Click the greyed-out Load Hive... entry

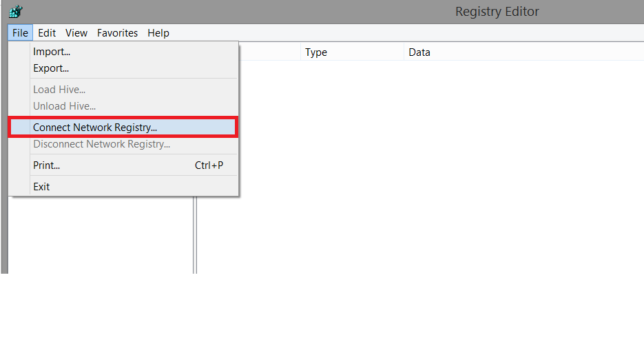pos(59,90)
